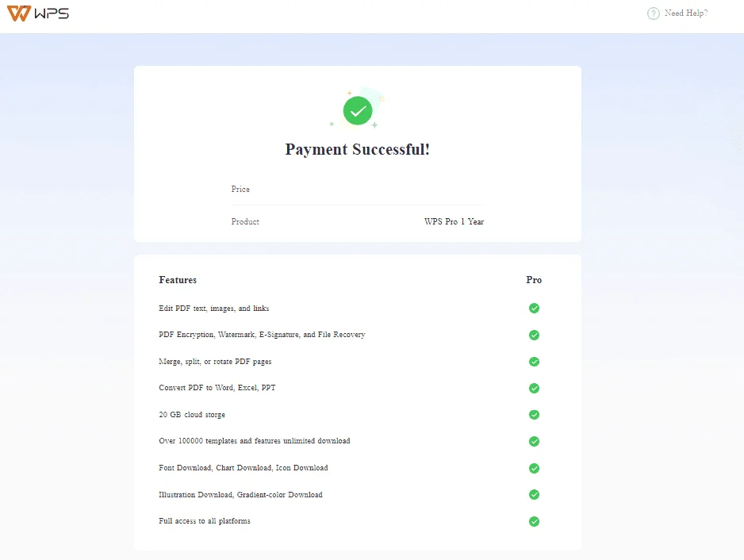Image resolution: width=744 pixels, height=560 pixels.
Task: Click 'Merge, split, or rotate PDF pages'
Action: pyautogui.click(x=215, y=362)
